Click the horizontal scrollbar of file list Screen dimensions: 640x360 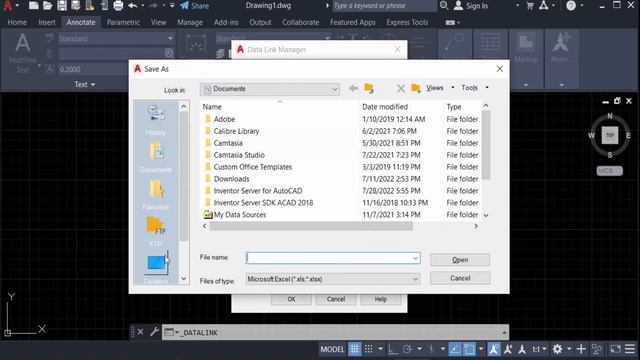(x=311, y=226)
